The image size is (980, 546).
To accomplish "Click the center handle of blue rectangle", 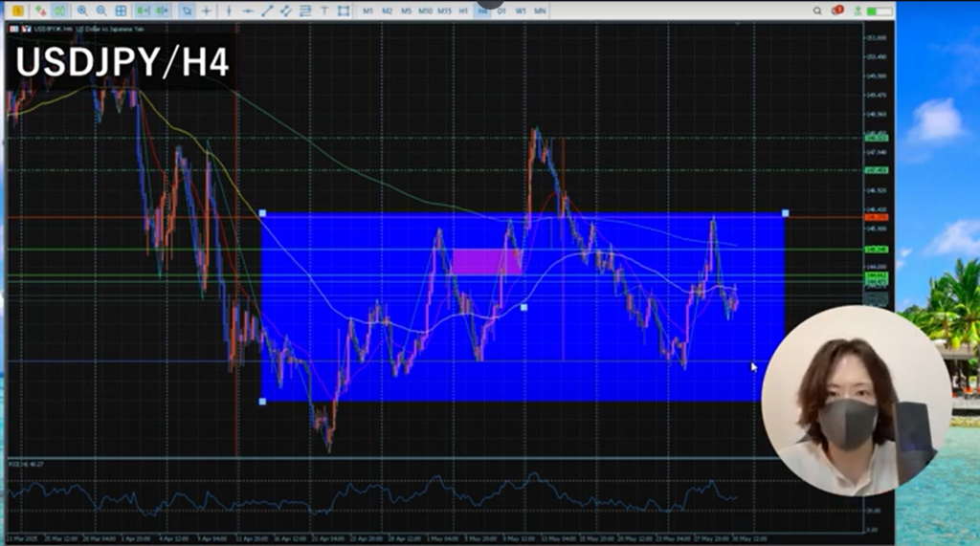I will [x=523, y=307].
